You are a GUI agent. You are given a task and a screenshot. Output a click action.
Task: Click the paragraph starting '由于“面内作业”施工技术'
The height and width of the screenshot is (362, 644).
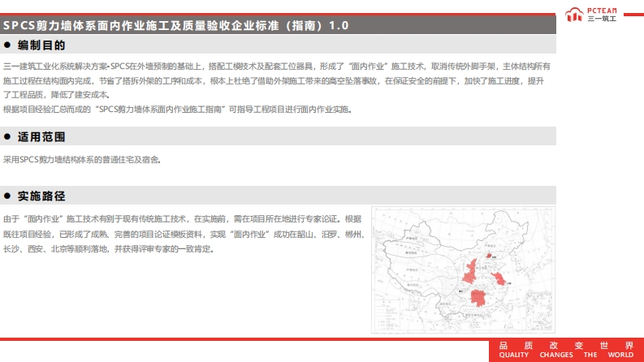(184, 234)
